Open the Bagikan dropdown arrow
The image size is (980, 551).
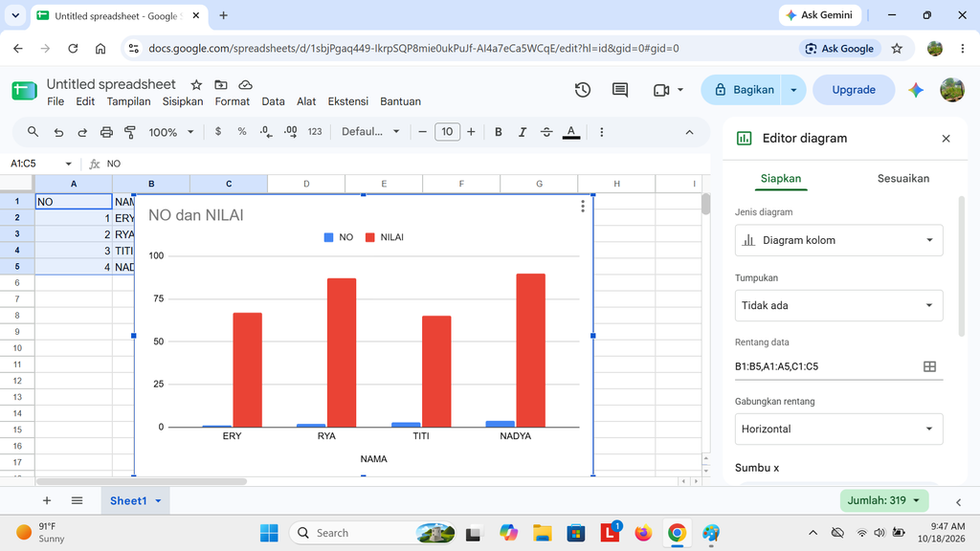tap(793, 90)
